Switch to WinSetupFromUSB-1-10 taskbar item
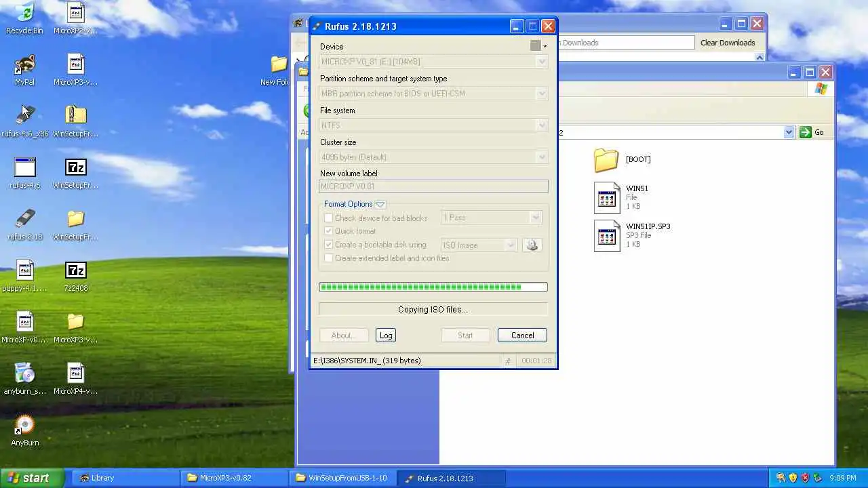Viewport: 868px width, 488px height. (x=342, y=478)
